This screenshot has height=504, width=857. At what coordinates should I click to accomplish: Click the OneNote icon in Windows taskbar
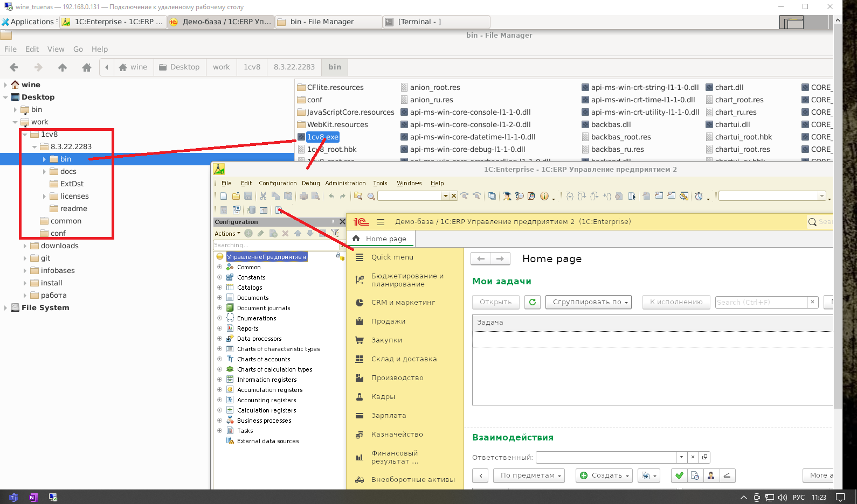click(x=33, y=498)
